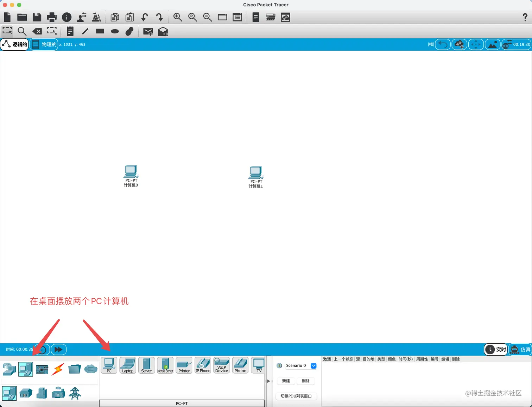Image resolution: width=532 pixels, height=407 pixels.
Task: Select the Draw Rectangle tool
Action: pos(100,31)
